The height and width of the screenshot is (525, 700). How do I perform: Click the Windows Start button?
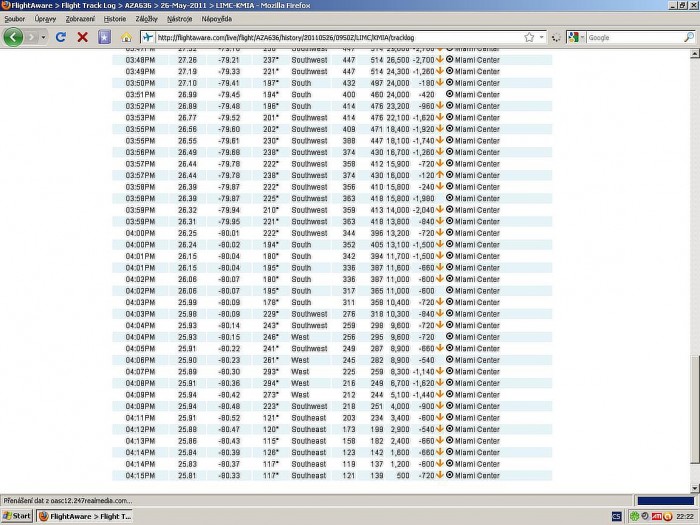click(x=17, y=516)
